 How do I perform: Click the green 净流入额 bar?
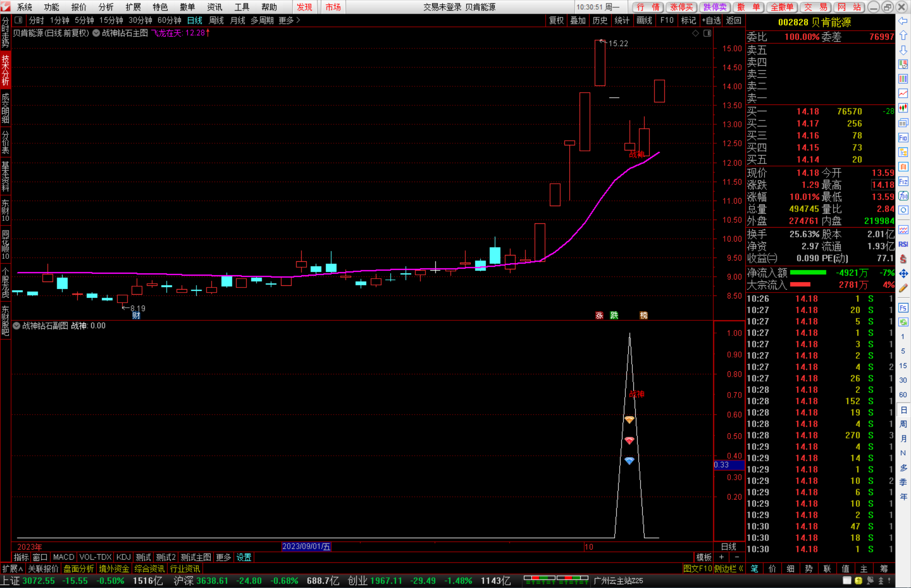pos(808,273)
